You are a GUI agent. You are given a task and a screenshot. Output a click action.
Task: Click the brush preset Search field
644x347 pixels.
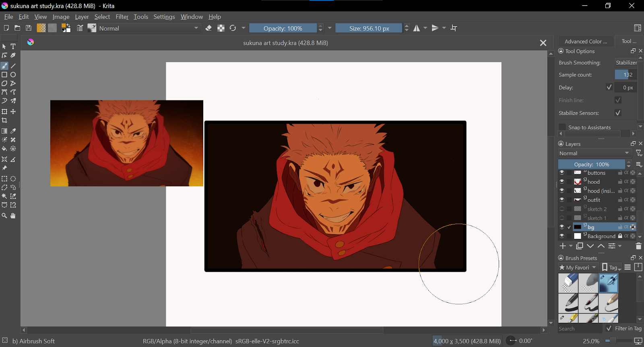pos(580,329)
